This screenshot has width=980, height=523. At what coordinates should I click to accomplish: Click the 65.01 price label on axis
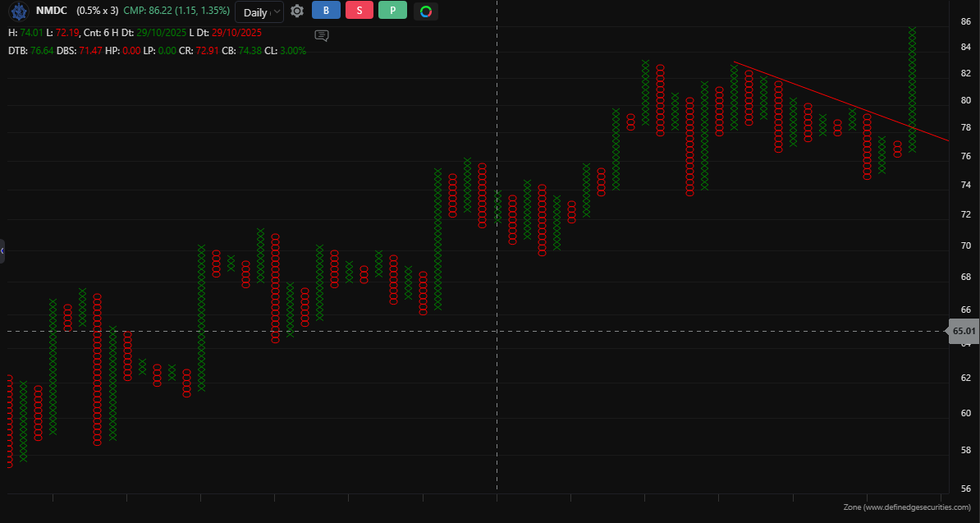pyautogui.click(x=964, y=332)
